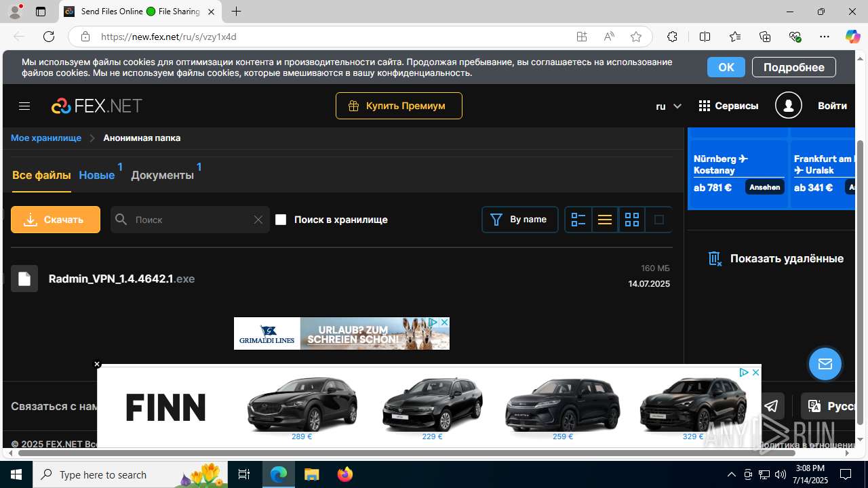Close the Grimaldi Lines ad
Viewport: 868px width, 488px height.
point(444,322)
